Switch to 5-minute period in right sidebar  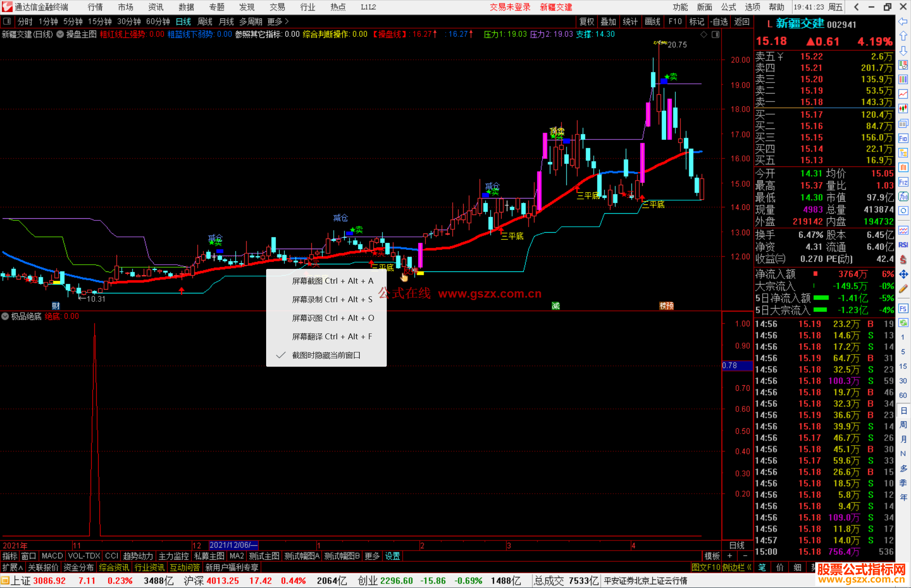[x=903, y=352]
